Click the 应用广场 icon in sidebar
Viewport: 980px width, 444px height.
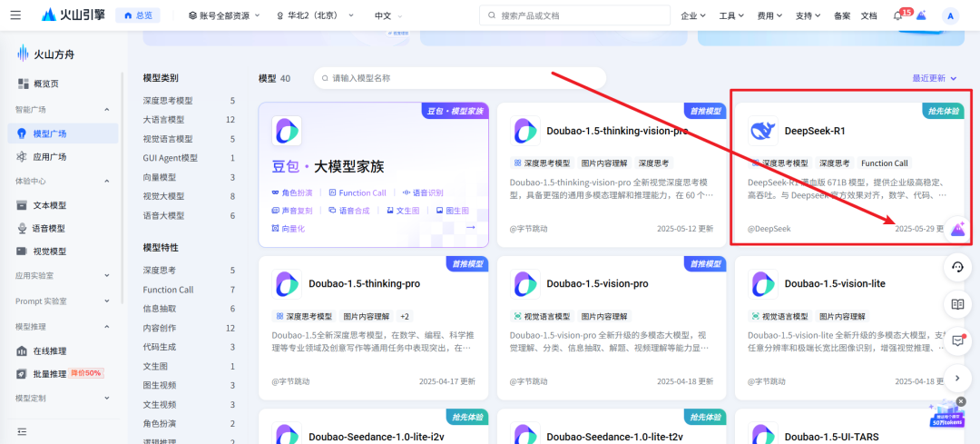tap(22, 157)
